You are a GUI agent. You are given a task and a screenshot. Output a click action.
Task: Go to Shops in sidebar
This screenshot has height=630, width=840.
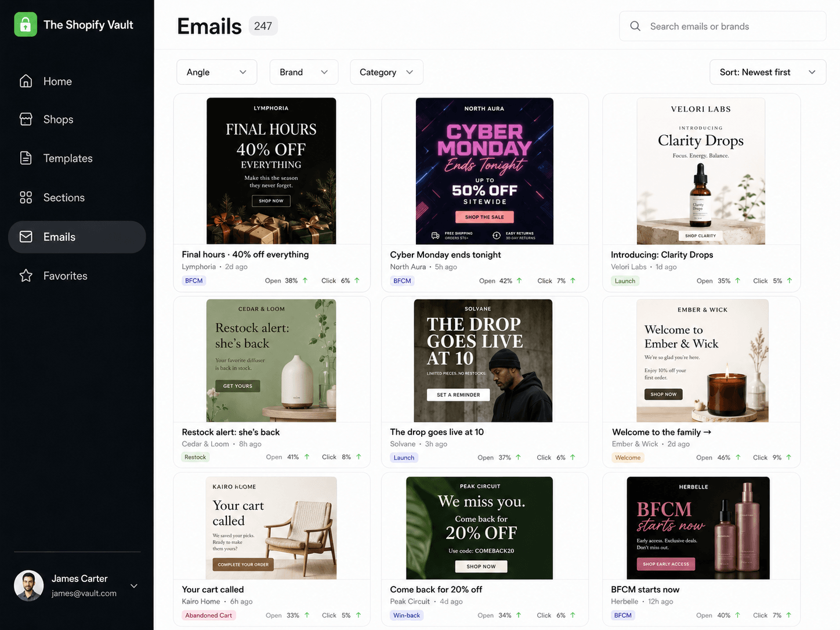[x=77, y=119]
